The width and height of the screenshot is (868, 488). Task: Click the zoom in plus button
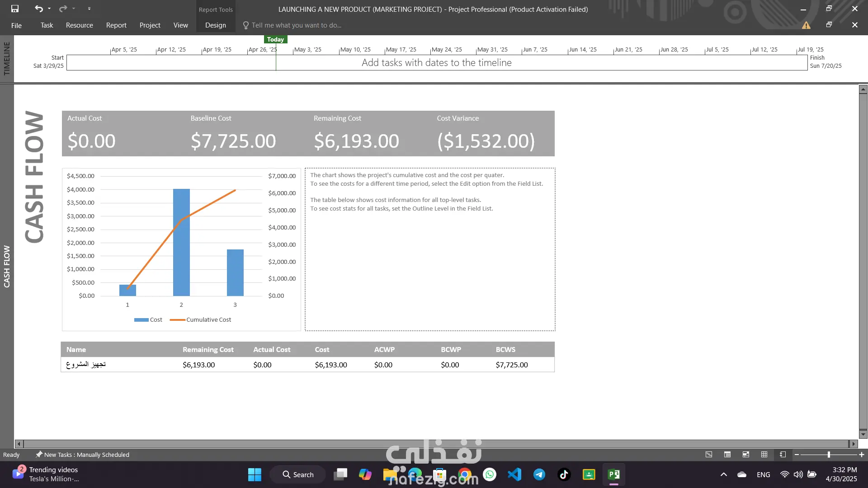(x=862, y=455)
